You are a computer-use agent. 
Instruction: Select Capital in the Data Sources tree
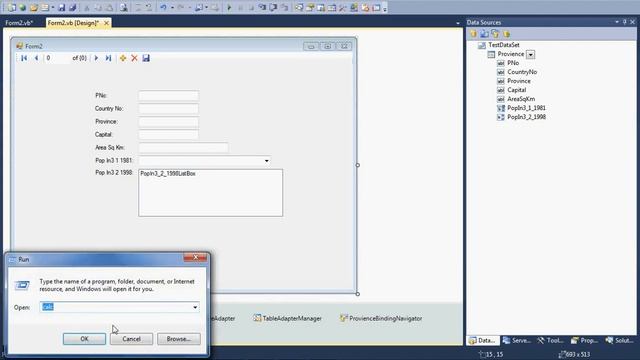coord(517,90)
